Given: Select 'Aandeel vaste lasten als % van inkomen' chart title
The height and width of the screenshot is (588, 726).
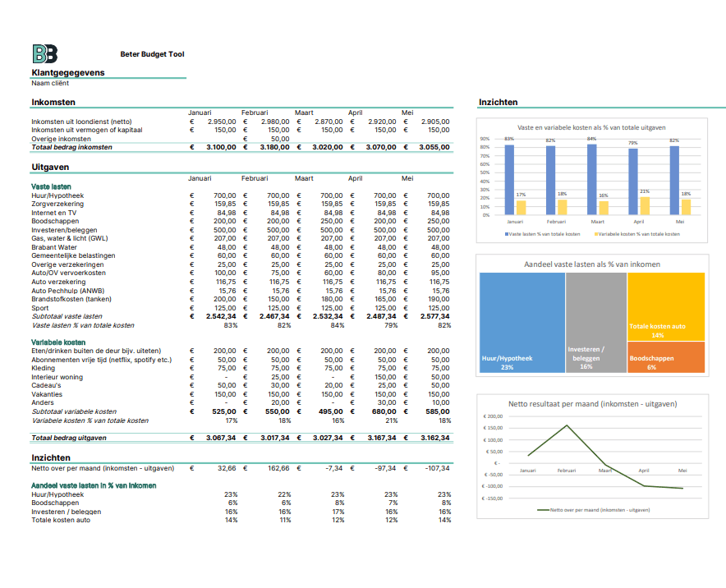Looking at the screenshot, I should (x=592, y=264).
